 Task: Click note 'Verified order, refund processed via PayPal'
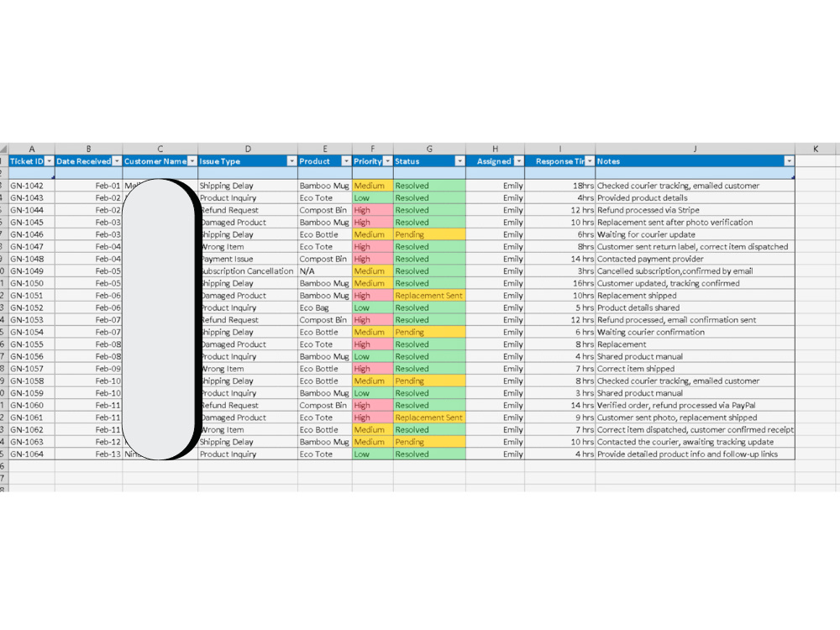(676, 406)
